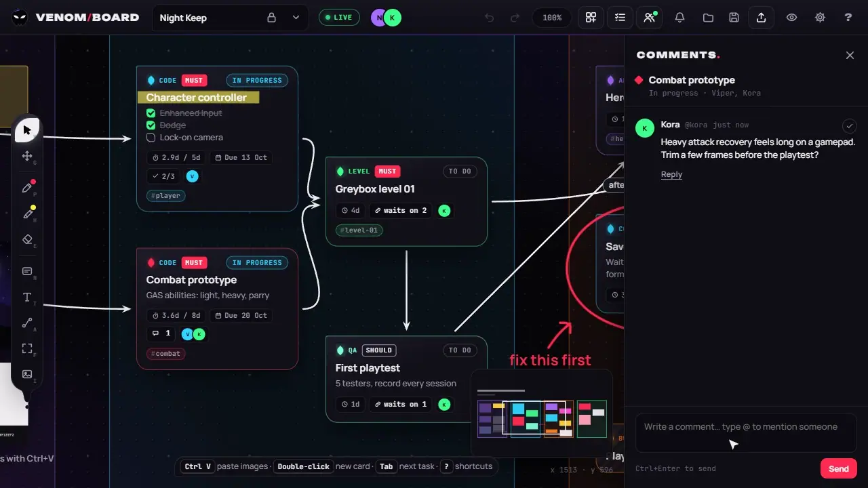Open settings via the gear icon

[x=820, y=18]
